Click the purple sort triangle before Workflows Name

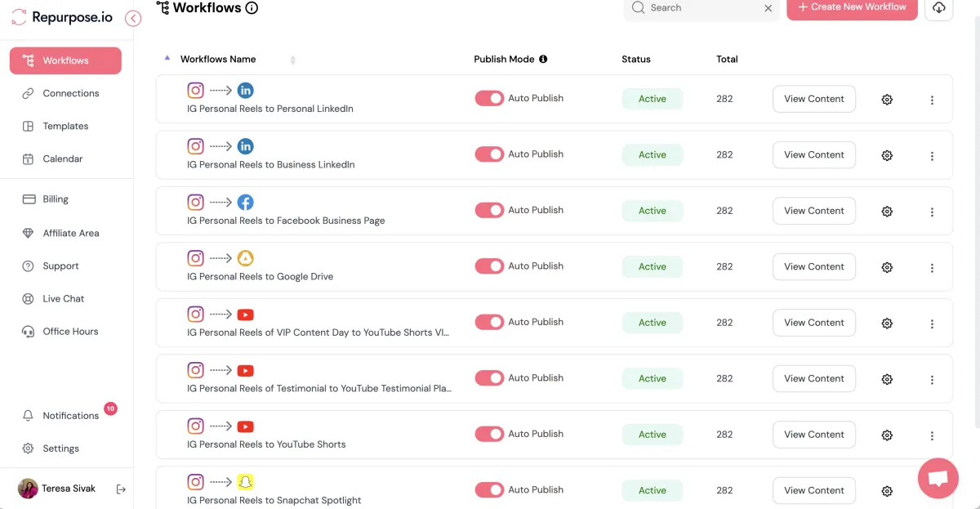167,58
